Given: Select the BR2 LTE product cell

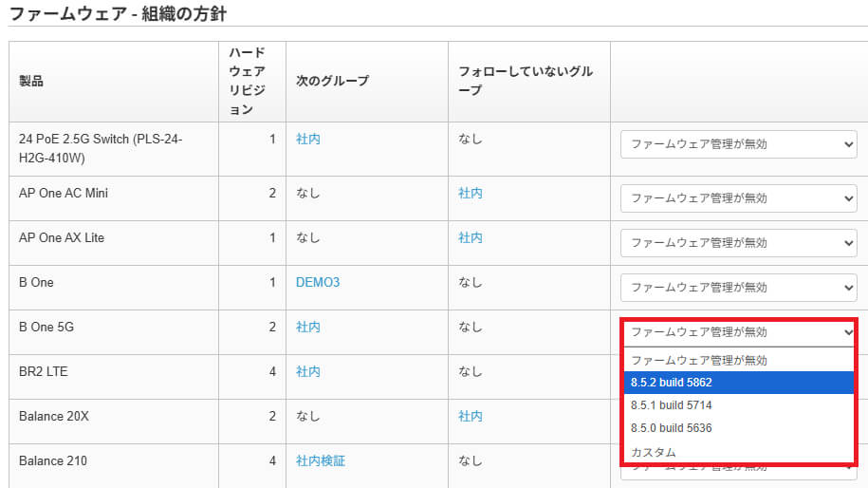Looking at the screenshot, I should (x=114, y=377).
